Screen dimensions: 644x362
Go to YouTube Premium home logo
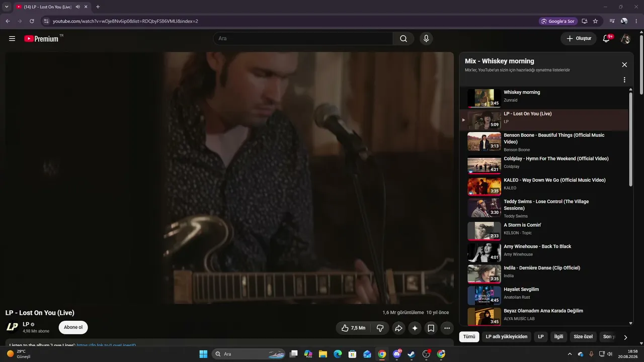pyautogui.click(x=41, y=39)
